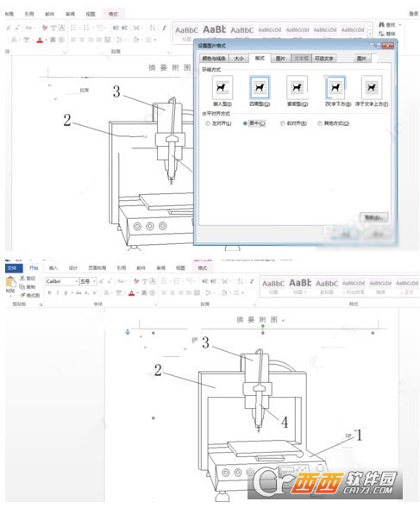The width and height of the screenshot is (420, 508).
Task: Toggle subscript in the window with Calibri
Action: pos(86,293)
